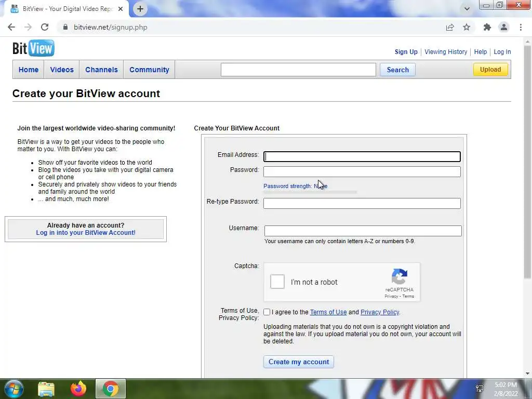Focus the Username field
532x399 pixels.
[363, 231]
